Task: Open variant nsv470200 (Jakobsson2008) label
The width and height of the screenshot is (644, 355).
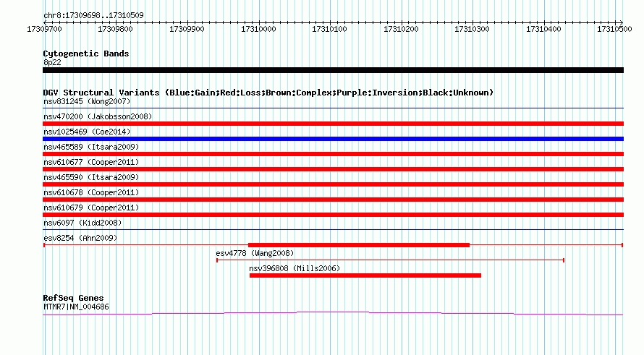Action: 98,116
